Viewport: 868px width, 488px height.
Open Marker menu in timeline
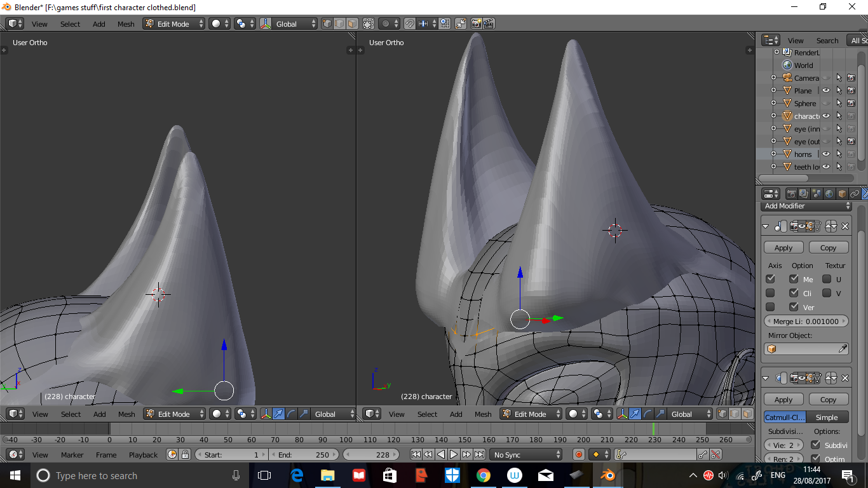72,455
